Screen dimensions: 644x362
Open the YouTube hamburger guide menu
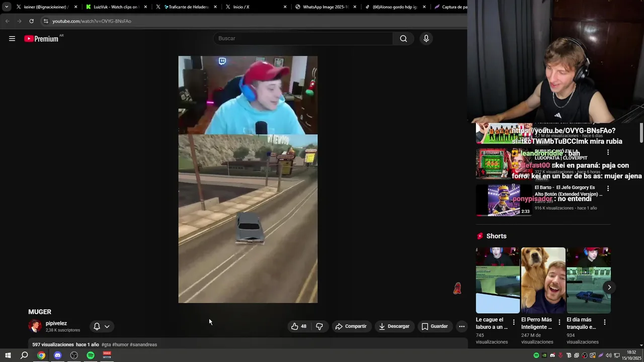click(12, 39)
